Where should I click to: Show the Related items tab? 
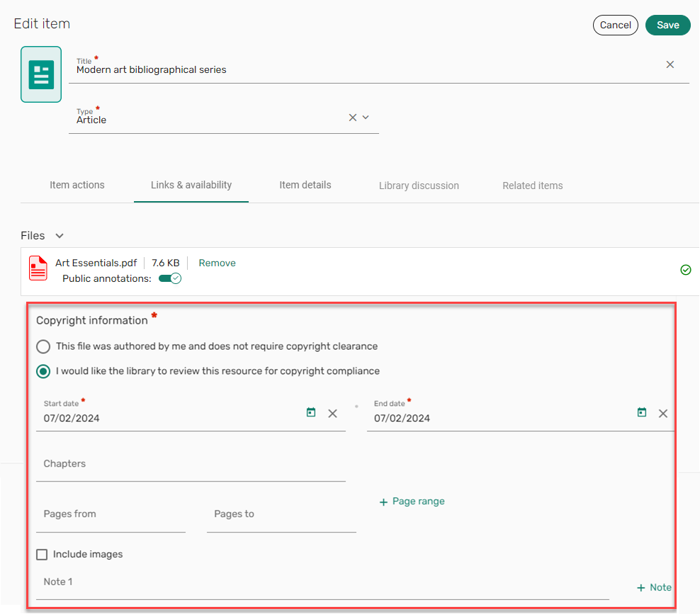pyautogui.click(x=533, y=186)
